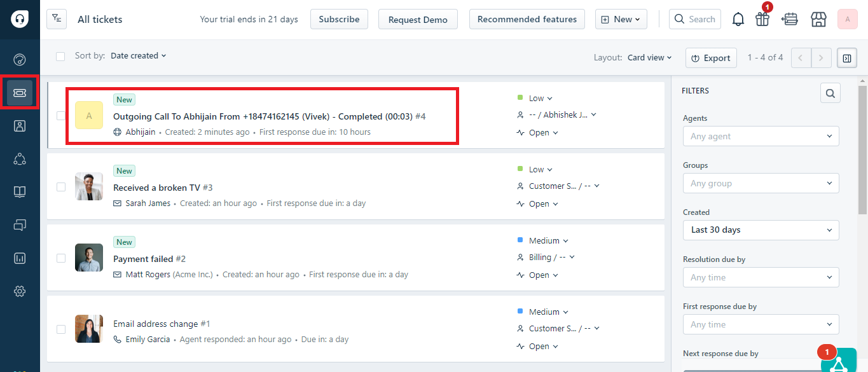Open the Layout Card view dropdown

650,58
